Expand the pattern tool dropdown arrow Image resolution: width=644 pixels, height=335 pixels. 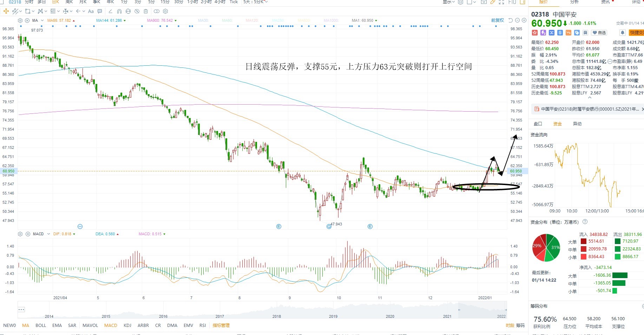(46, 11)
